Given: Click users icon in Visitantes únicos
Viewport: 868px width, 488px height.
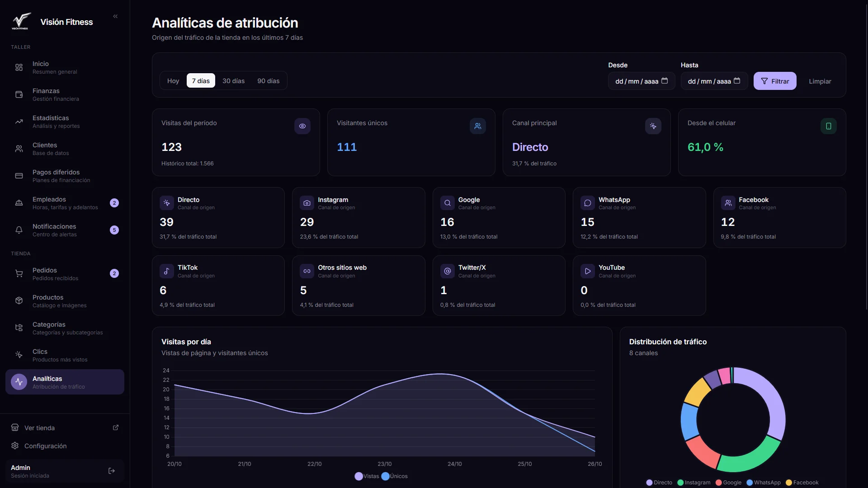Looking at the screenshot, I should (x=478, y=126).
